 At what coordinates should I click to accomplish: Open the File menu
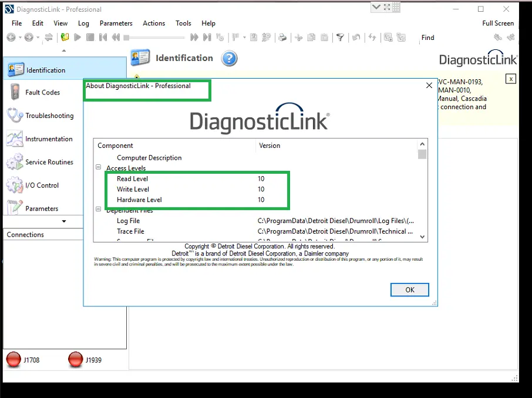tap(16, 23)
